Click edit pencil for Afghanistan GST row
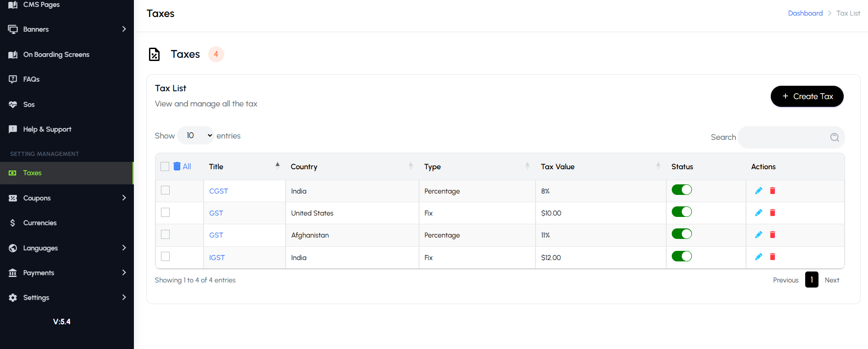This screenshot has width=868, height=349. point(758,235)
